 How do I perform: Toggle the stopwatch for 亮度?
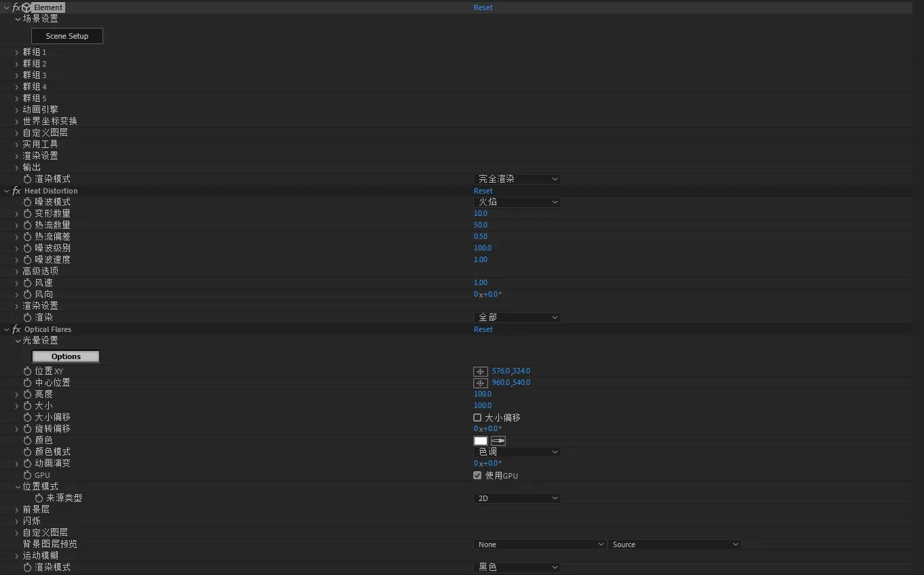[x=28, y=394]
